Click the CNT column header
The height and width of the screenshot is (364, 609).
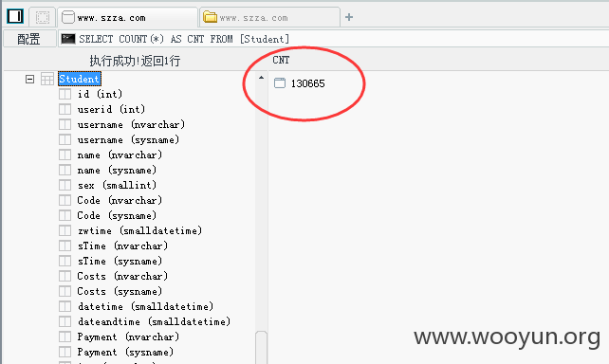point(281,60)
